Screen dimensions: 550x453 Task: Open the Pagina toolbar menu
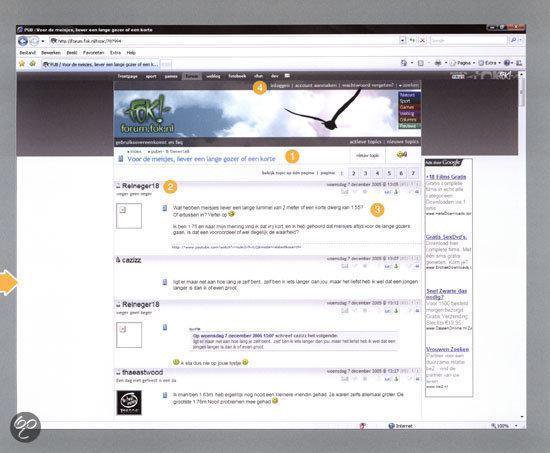[462, 63]
